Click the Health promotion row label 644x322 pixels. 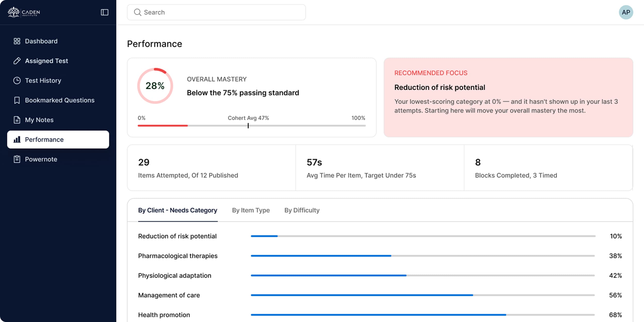[164, 315]
